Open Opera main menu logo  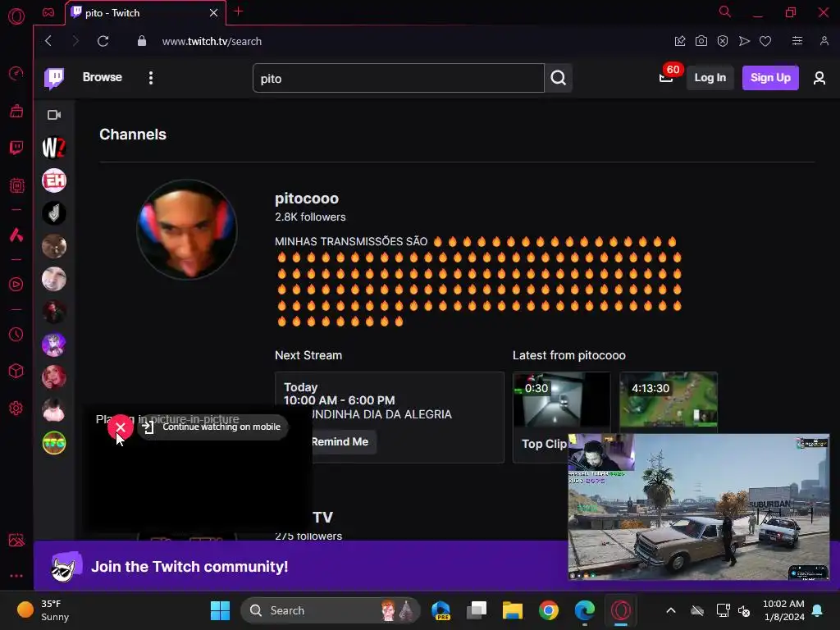click(16, 16)
